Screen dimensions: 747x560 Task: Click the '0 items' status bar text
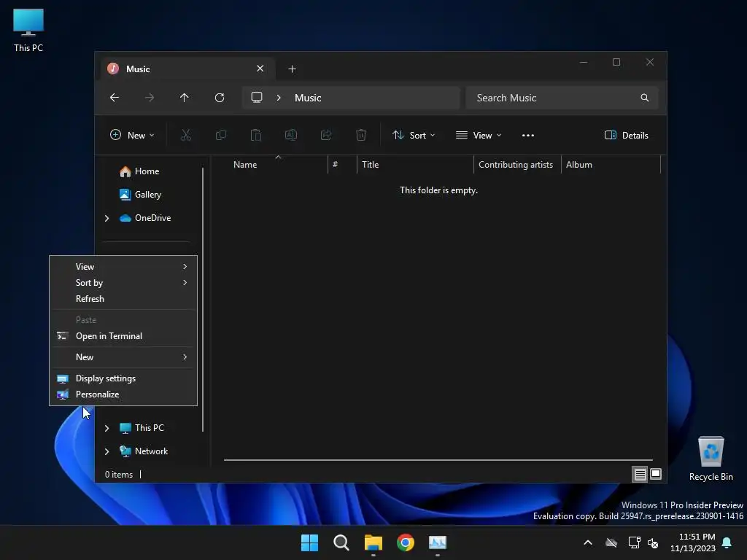119,475
